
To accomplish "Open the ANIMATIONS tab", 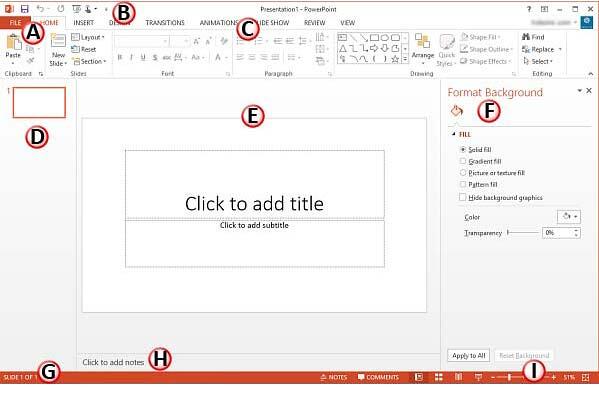I will pyautogui.click(x=219, y=23).
